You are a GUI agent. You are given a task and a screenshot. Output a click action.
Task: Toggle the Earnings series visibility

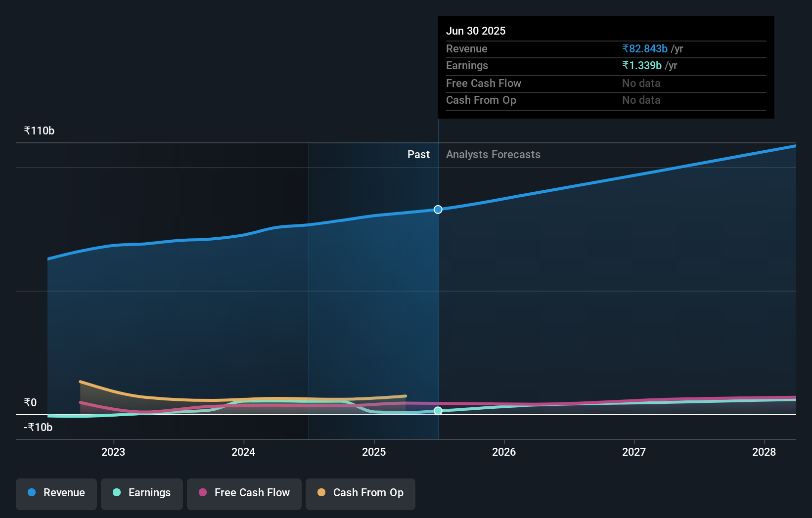coord(142,493)
